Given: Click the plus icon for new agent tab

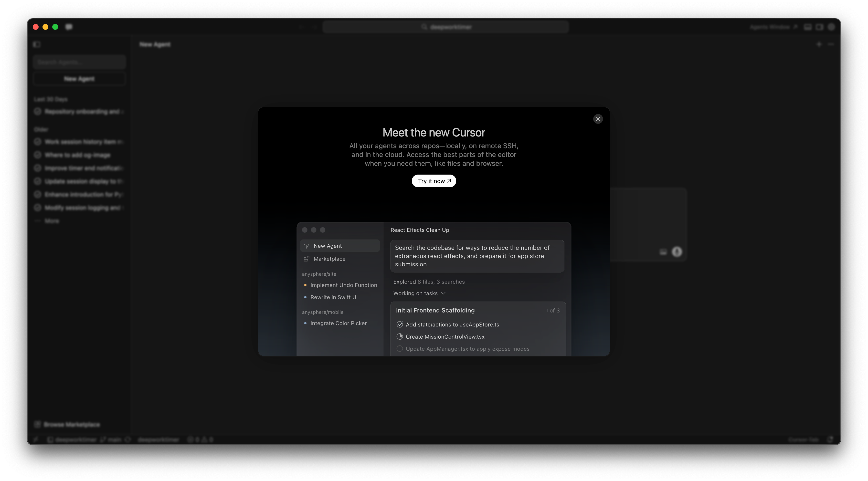Looking at the screenshot, I should pos(819,44).
